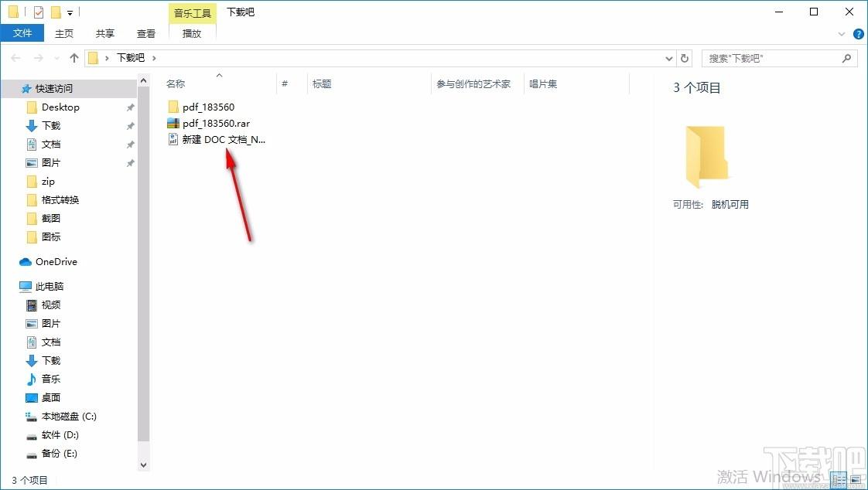
Task: Sort by the 标题 column header
Action: (322, 84)
